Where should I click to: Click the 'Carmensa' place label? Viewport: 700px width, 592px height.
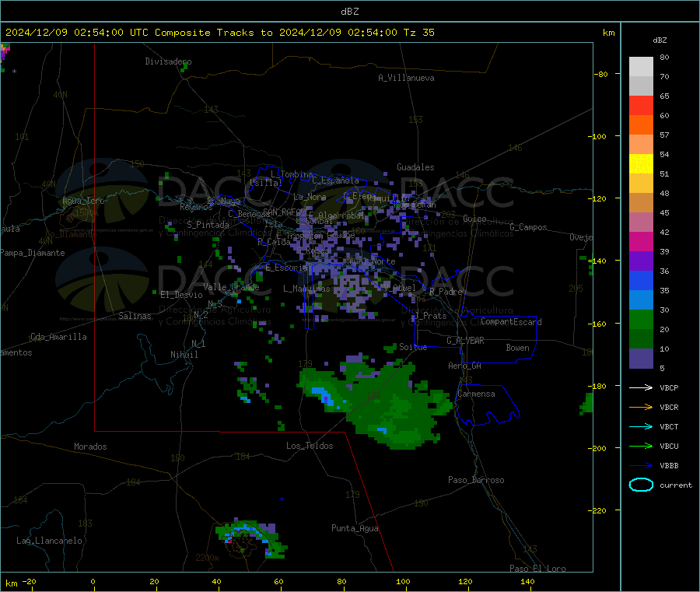476,394
